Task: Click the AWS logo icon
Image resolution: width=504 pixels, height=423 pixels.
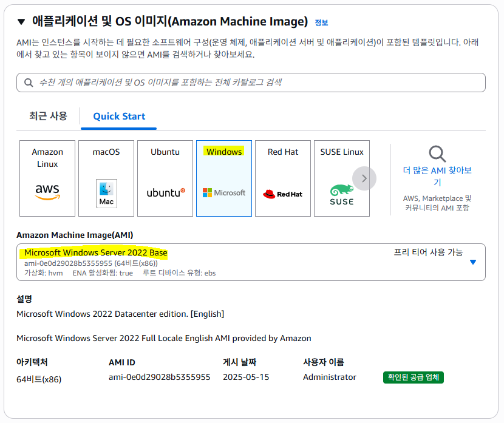Action: [47, 192]
